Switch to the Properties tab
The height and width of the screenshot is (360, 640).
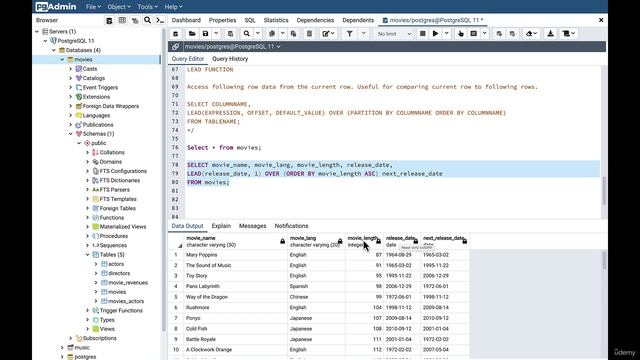[222, 20]
